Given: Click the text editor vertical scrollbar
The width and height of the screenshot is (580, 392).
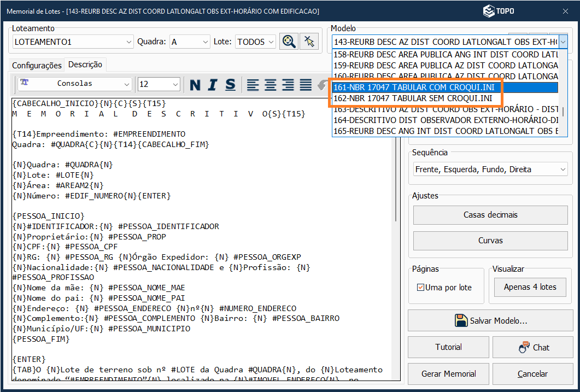Looking at the screenshot, I should point(396,164).
